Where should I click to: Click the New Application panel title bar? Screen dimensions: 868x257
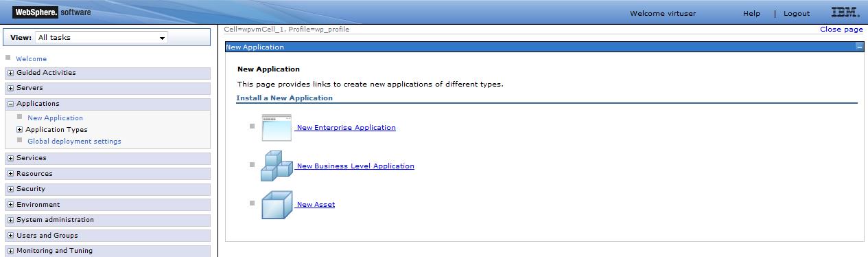(x=544, y=47)
